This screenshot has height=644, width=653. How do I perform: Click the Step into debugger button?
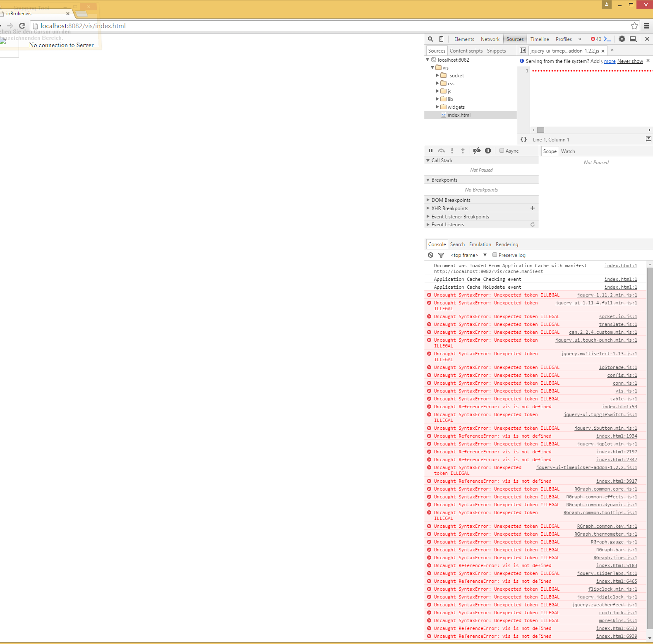tap(452, 151)
